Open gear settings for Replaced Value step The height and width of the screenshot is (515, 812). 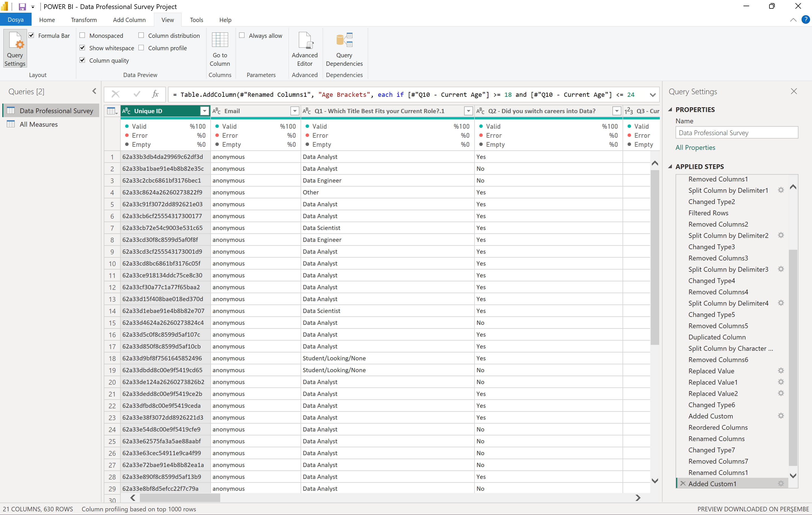[x=781, y=371]
